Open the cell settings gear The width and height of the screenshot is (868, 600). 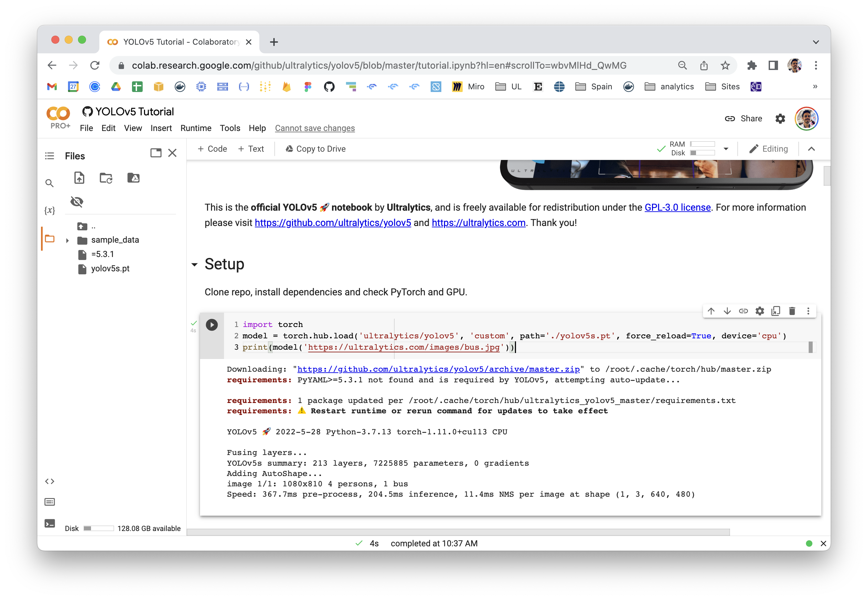pyautogui.click(x=760, y=311)
